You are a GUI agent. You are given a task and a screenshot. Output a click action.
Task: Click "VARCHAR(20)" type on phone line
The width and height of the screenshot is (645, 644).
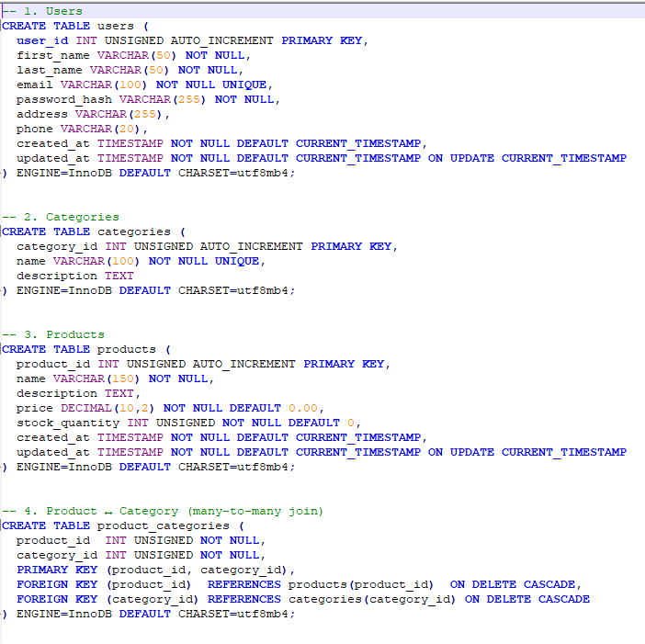click(100, 130)
